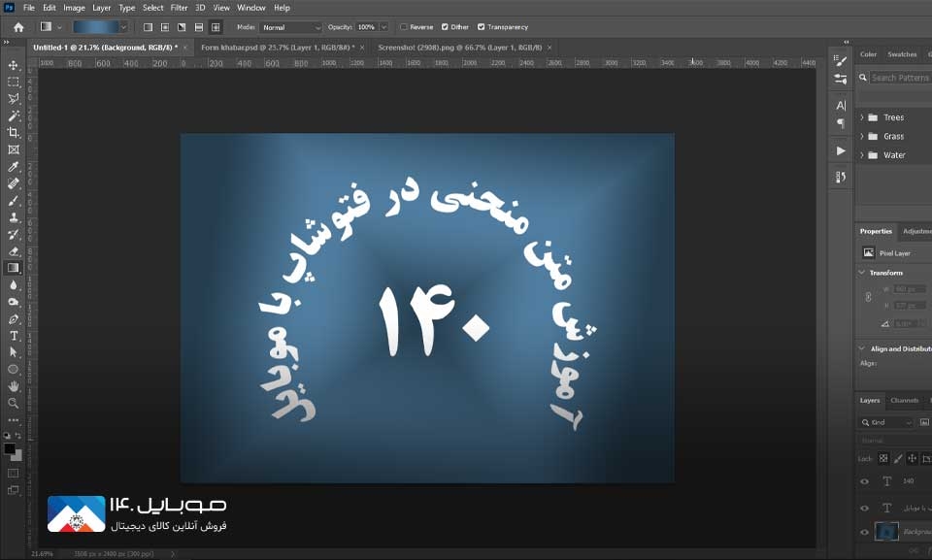Choose the Linear Gradient style button

[148, 27]
